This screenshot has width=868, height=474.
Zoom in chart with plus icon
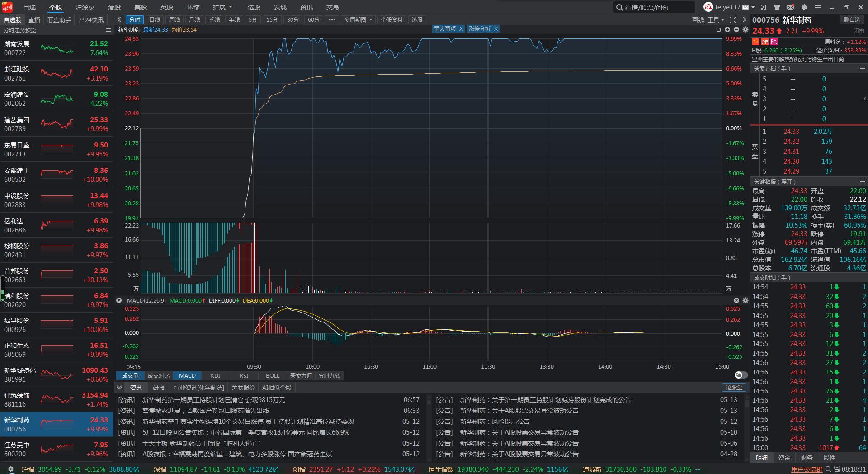(727, 29)
